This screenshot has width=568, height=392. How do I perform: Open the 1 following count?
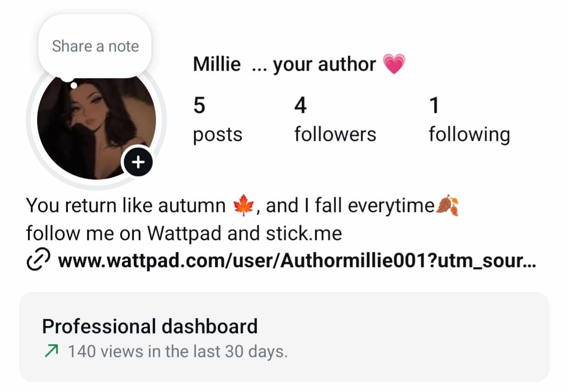pyautogui.click(x=434, y=106)
